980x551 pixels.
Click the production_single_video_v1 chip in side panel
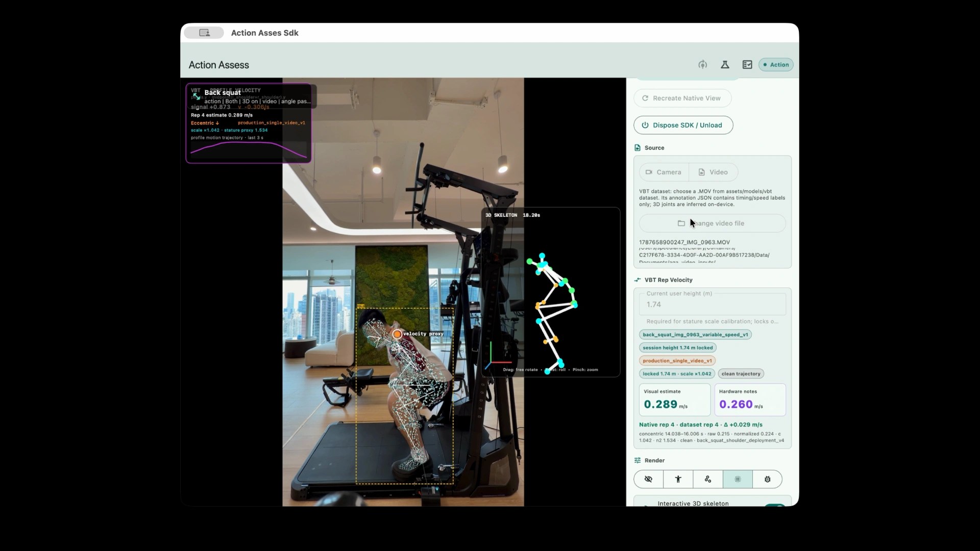[677, 361]
